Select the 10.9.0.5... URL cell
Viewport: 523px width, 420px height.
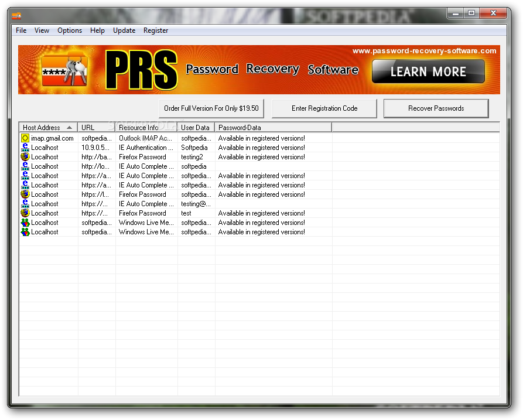coord(95,148)
